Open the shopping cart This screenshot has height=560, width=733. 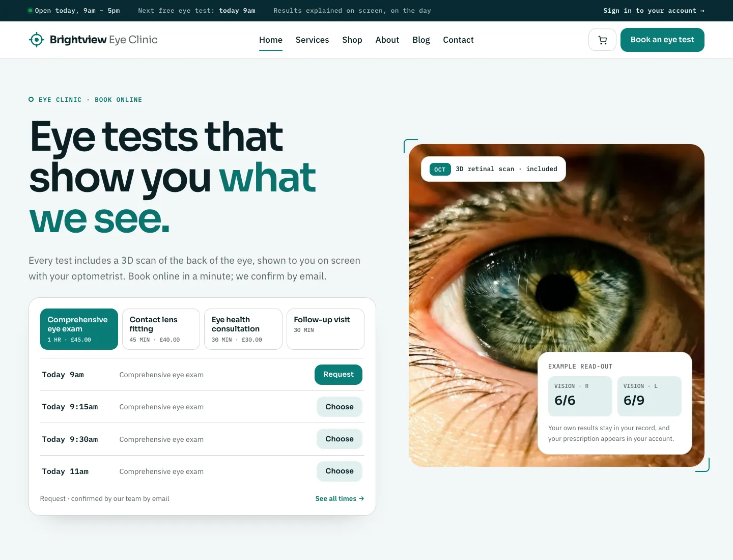click(x=602, y=40)
